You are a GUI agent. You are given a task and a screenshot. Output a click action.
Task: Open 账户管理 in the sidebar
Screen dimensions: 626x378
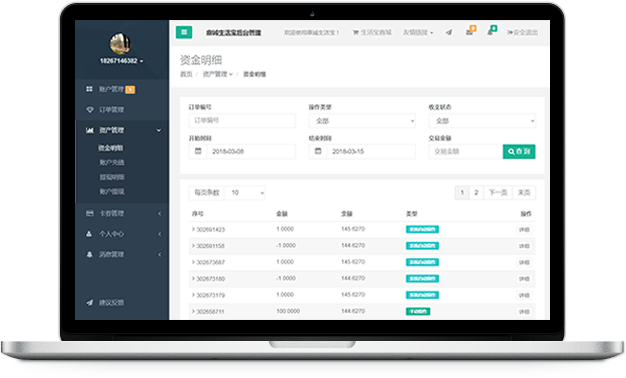(110, 89)
